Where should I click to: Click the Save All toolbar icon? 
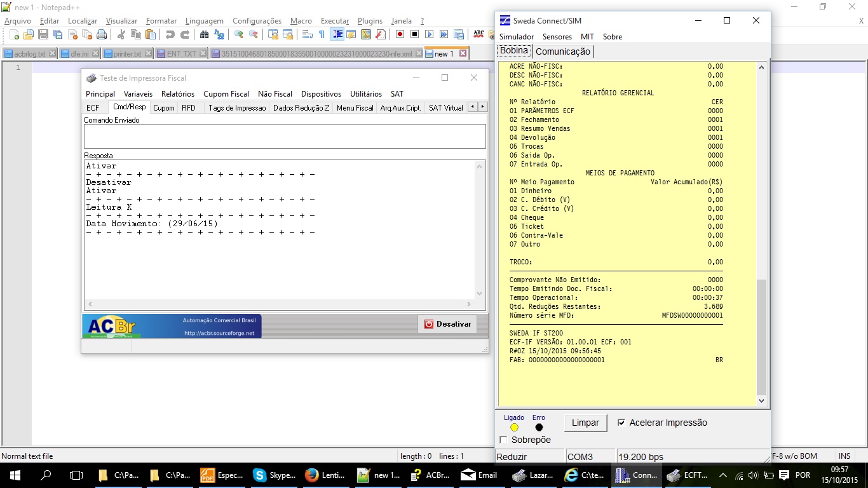click(x=58, y=34)
